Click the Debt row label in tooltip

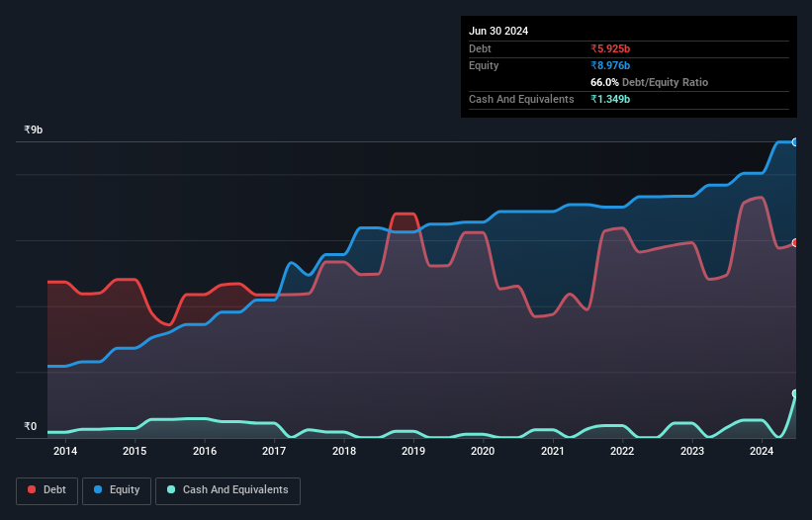click(x=480, y=48)
